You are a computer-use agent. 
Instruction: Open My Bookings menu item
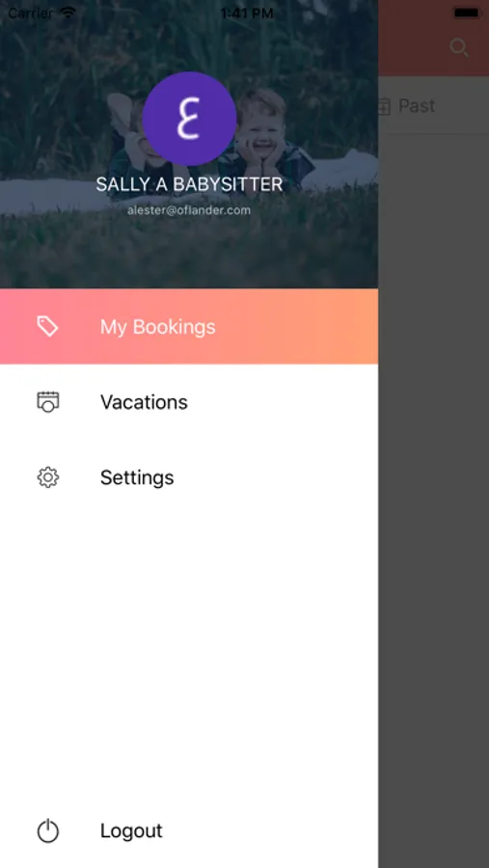point(189,326)
